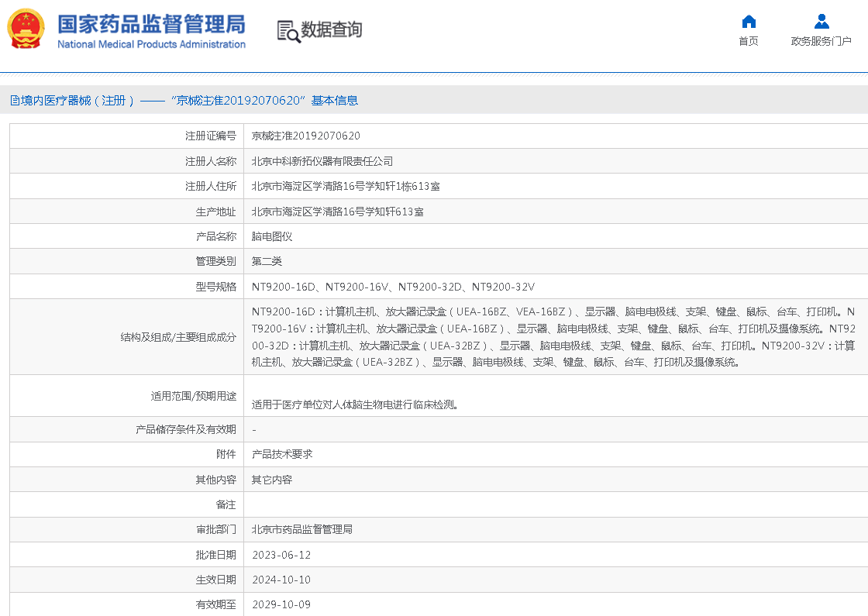Click National Medical Products Administration English subtitle
The height and width of the screenshot is (616, 868).
tap(151, 45)
